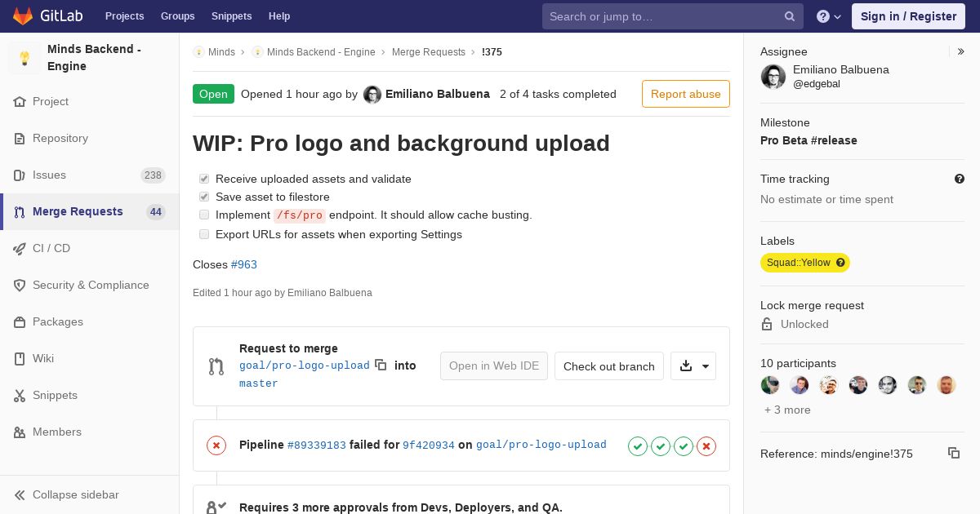
Task: Click the Project home icon in the sidebar
Action: pyautogui.click(x=20, y=102)
